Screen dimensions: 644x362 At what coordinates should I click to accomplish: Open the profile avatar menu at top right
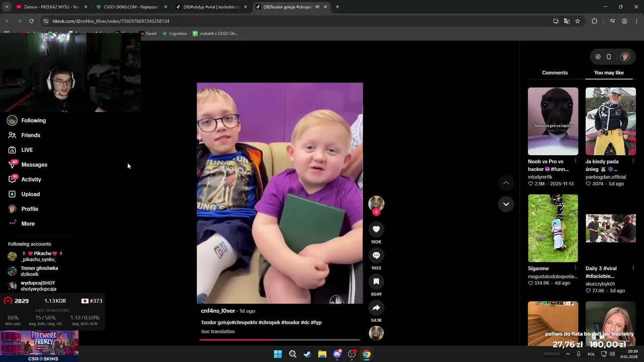tap(625, 57)
